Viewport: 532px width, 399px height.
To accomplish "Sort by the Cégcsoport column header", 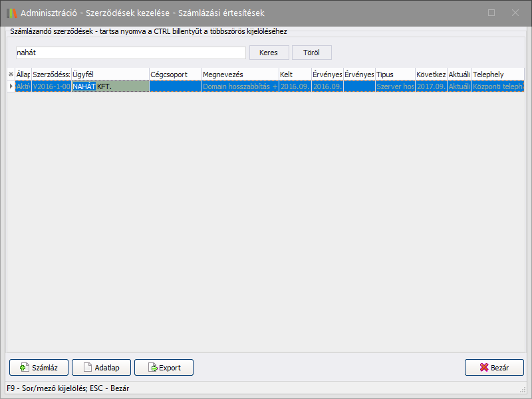I will 175,74.
